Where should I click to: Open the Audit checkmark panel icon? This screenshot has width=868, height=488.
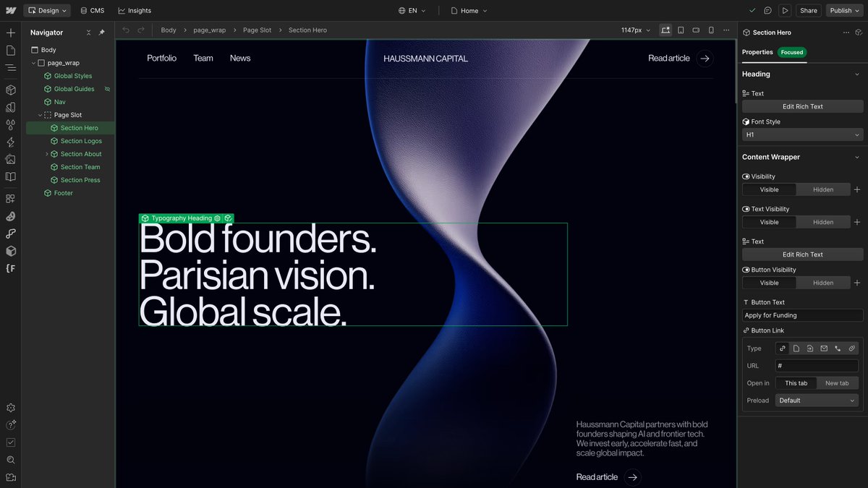point(10,442)
